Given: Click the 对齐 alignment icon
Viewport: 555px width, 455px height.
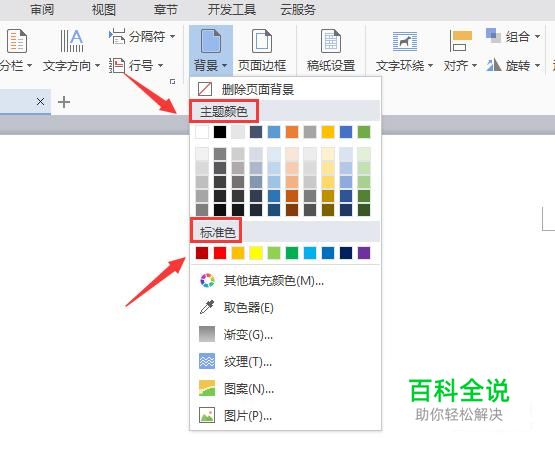Looking at the screenshot, I should (460, 41).
